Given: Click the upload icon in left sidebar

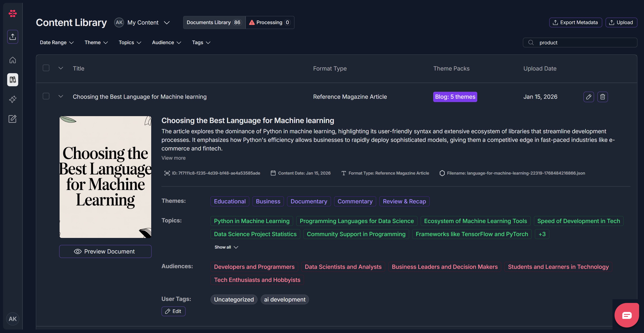Looking at the screenshot, I should [12, 37].
